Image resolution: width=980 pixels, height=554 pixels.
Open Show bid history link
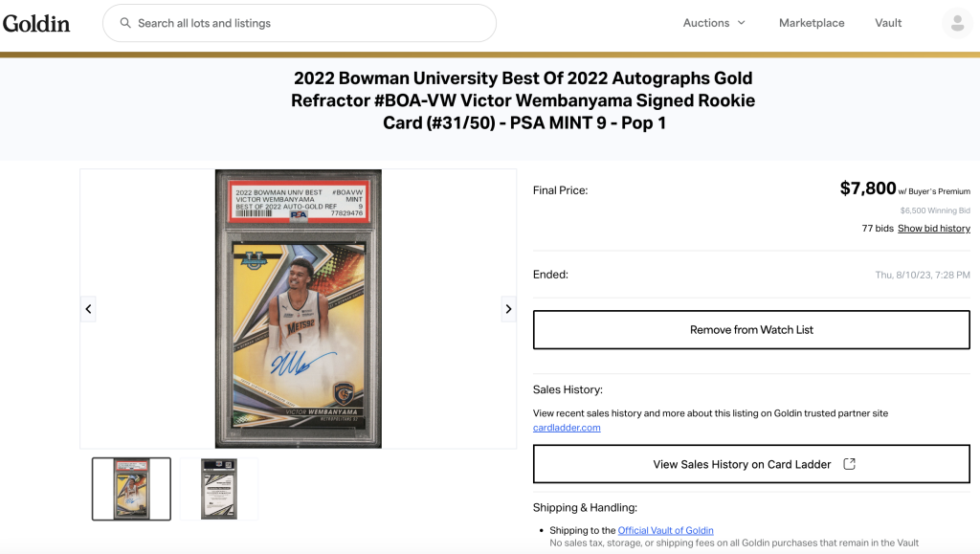coord(934,229)
